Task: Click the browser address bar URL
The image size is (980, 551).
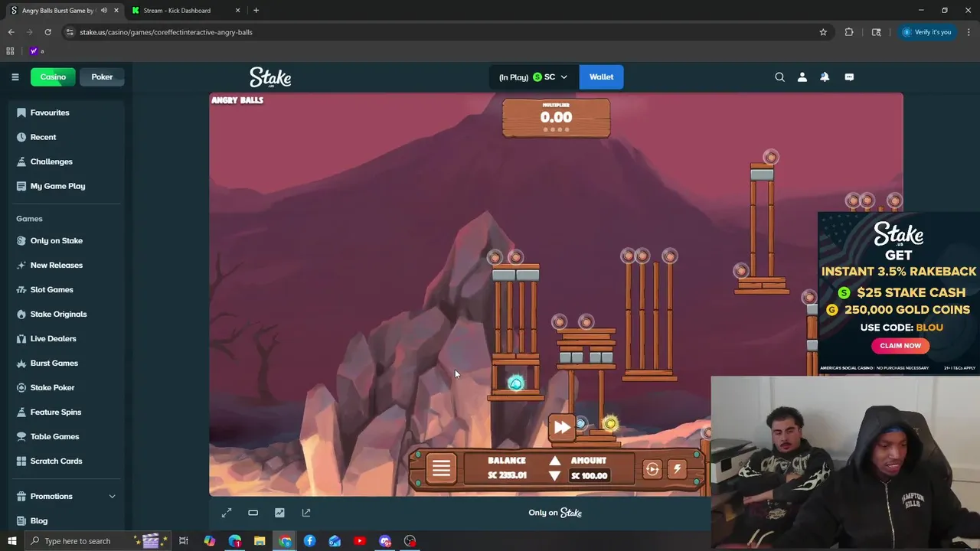Action: pyautogui.click(x=166, y=32)
